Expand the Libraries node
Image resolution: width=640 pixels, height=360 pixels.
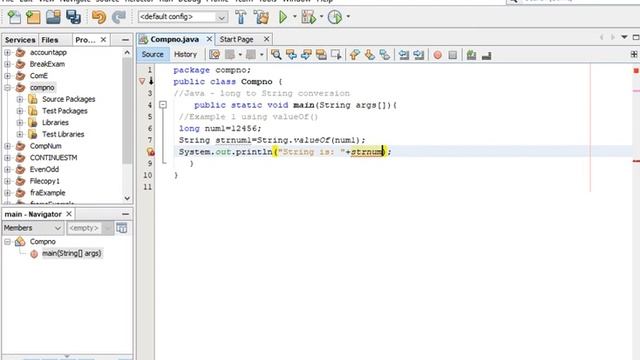click(x=20, y=123)
